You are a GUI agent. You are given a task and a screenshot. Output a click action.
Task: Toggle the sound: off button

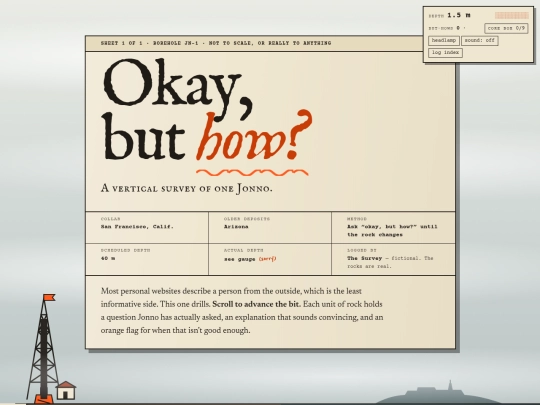480,41
